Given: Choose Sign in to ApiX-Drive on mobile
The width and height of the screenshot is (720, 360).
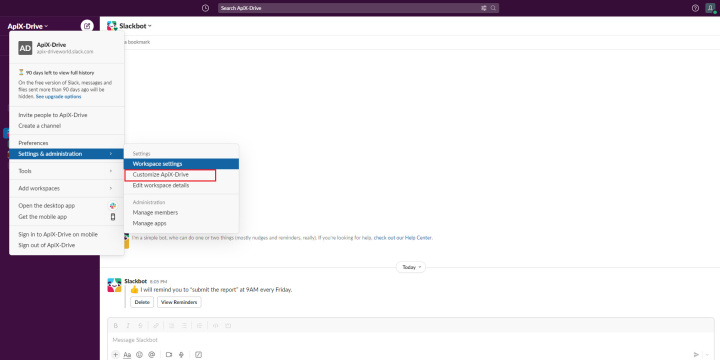Looking at the screenshot, I should [x=66, y=234].
